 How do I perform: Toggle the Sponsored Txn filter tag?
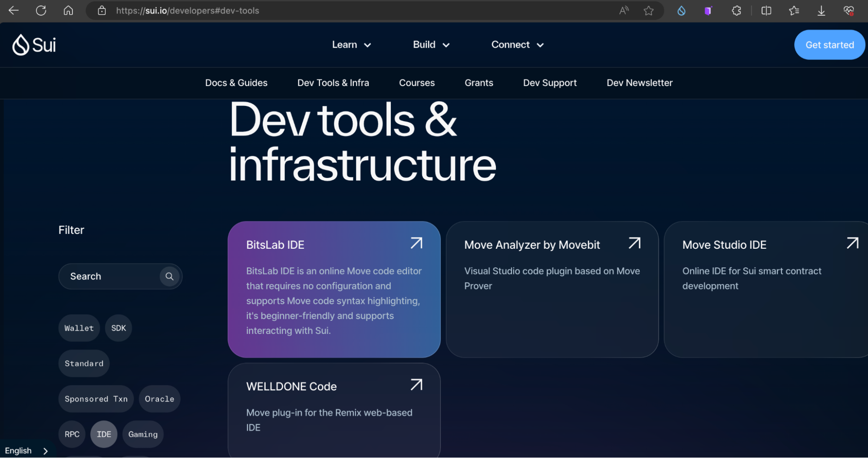[96, 399]
